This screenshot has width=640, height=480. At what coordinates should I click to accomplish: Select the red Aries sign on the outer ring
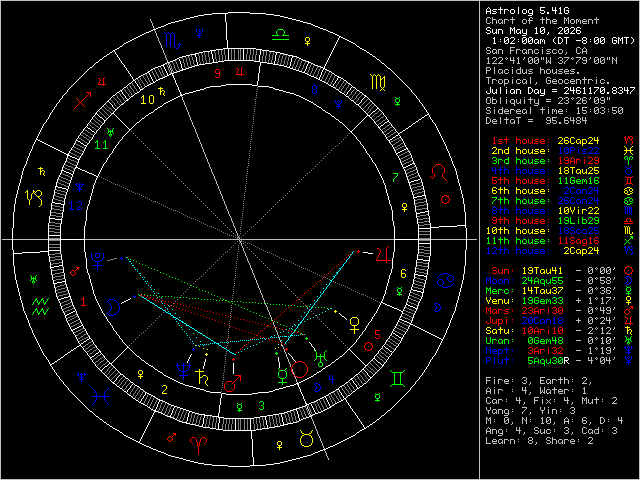pos(198,445)
